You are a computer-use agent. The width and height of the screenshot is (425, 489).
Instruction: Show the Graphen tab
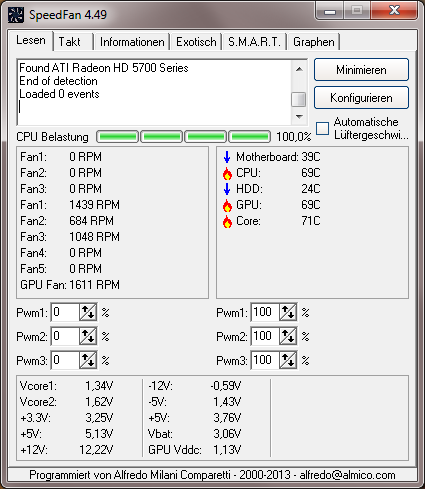pyautogui.click(x=314, y=42)
